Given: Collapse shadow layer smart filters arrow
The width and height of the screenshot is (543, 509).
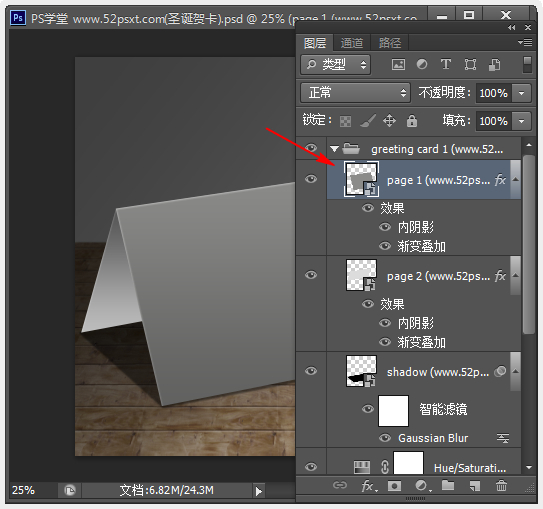Looking at the screenshot, I should coord(515,372).
